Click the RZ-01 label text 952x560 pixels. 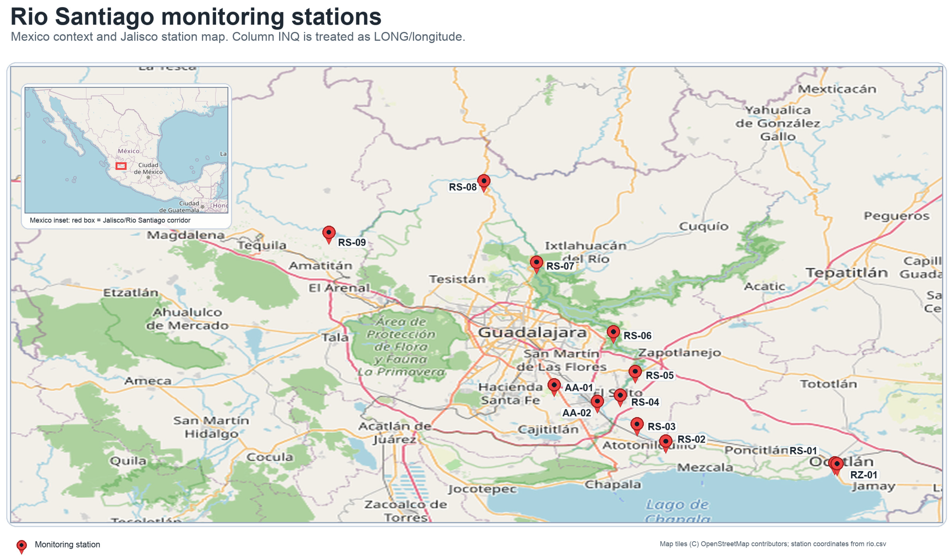(864, 475)
